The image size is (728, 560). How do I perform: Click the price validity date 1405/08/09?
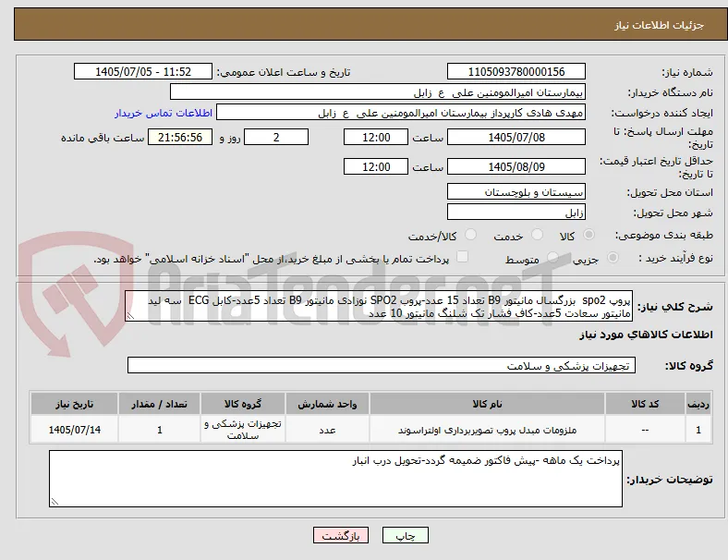pyautogui.click(x=516, y=166)
